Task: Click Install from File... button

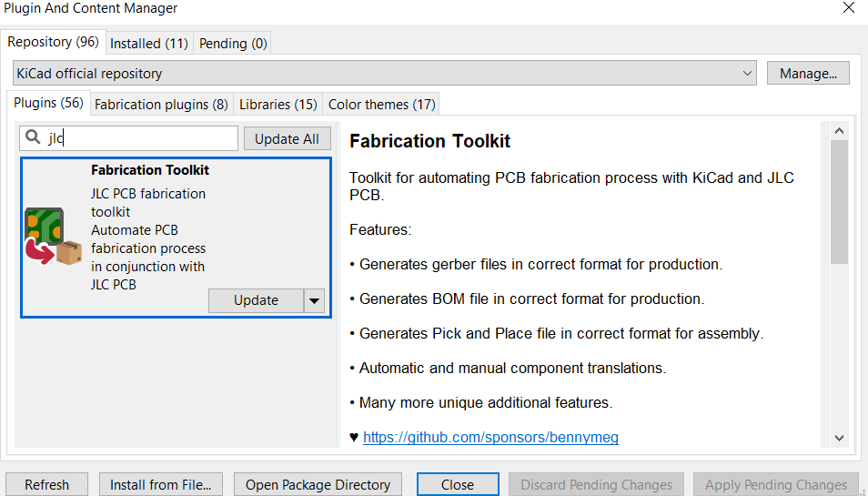Action: pyautogui.click(x=160, y=484)
